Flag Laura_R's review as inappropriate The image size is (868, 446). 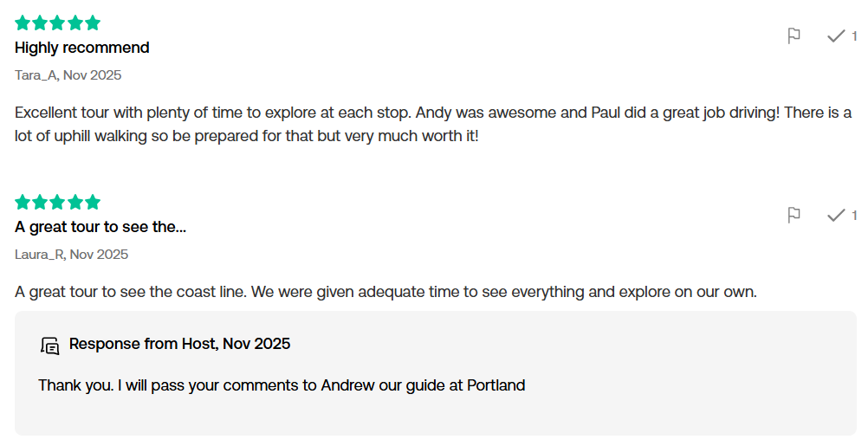pos(794,215)
